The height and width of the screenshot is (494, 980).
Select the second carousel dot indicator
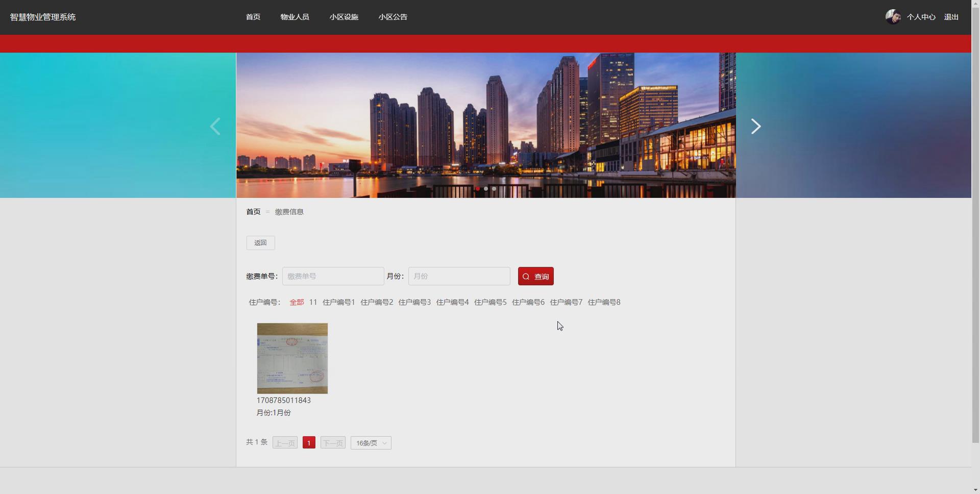(x=485, y=189)
